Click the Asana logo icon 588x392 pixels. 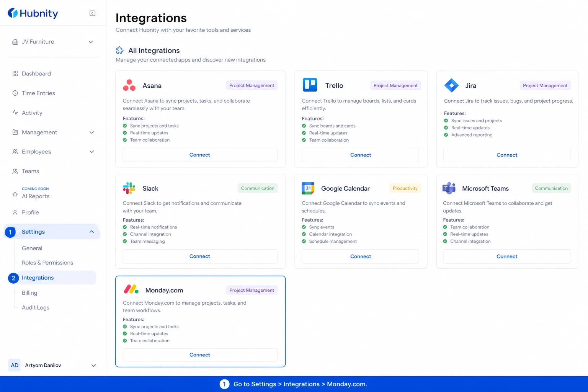pyautogui.click(x=129, y=85)
